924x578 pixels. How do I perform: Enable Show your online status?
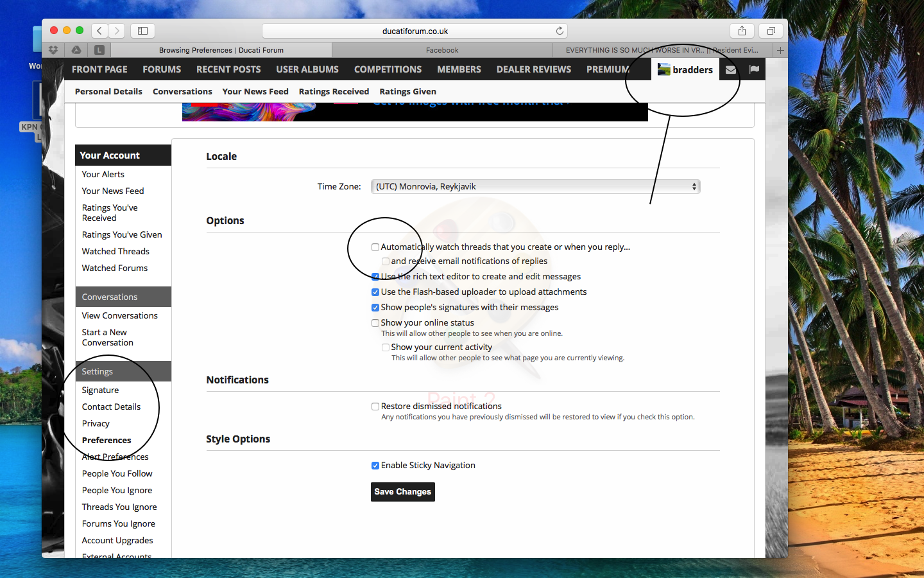click(375, 323)
